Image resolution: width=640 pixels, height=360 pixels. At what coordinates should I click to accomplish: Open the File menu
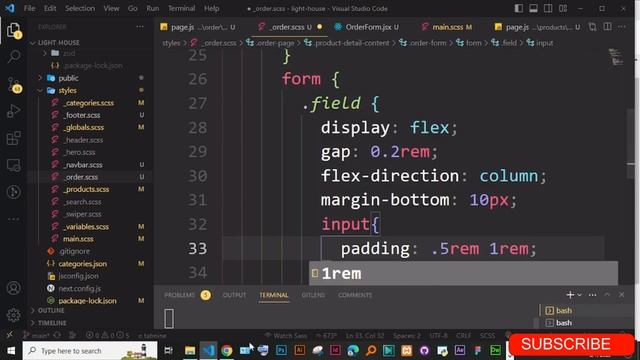tap(29, 8)
